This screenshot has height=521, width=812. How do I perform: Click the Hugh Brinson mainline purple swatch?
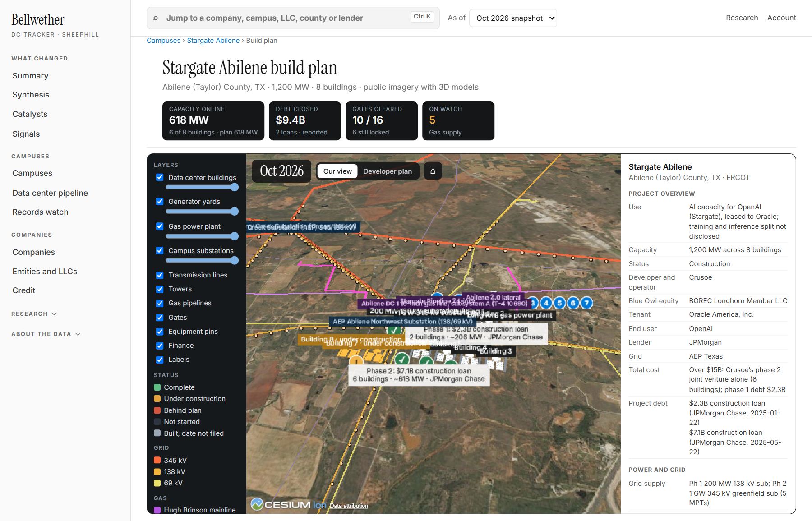(157, 510)
